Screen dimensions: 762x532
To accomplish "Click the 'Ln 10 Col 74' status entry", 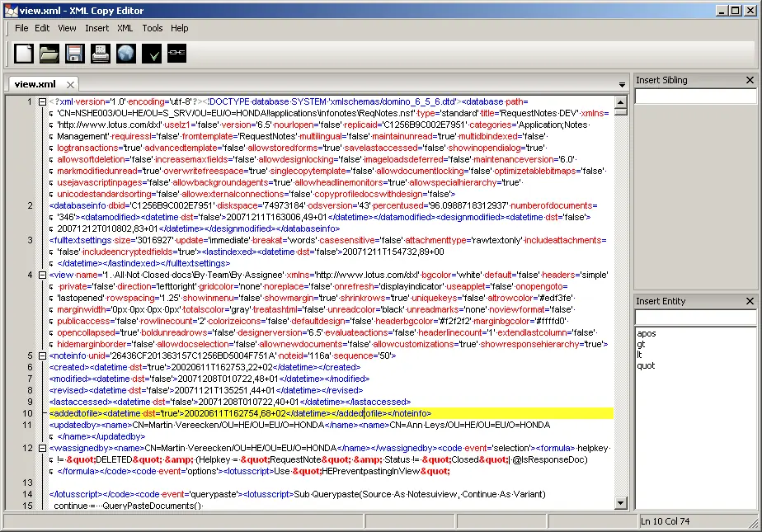I will (665, 521).
